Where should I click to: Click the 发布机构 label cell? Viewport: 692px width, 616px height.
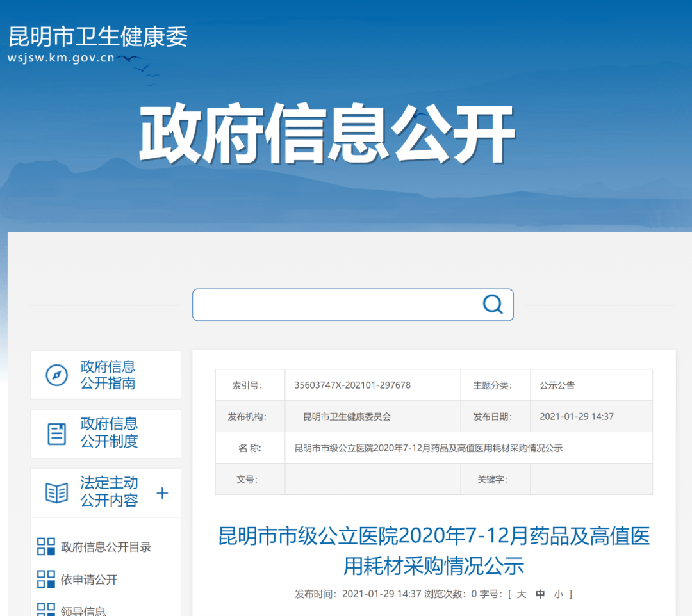coord(250,417)
